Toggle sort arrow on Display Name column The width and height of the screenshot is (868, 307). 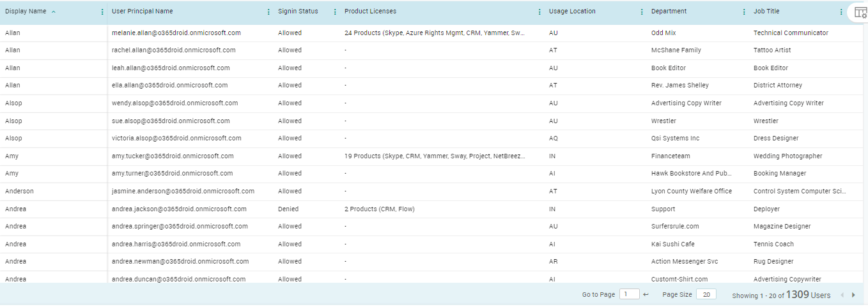[x=53, y=12]
